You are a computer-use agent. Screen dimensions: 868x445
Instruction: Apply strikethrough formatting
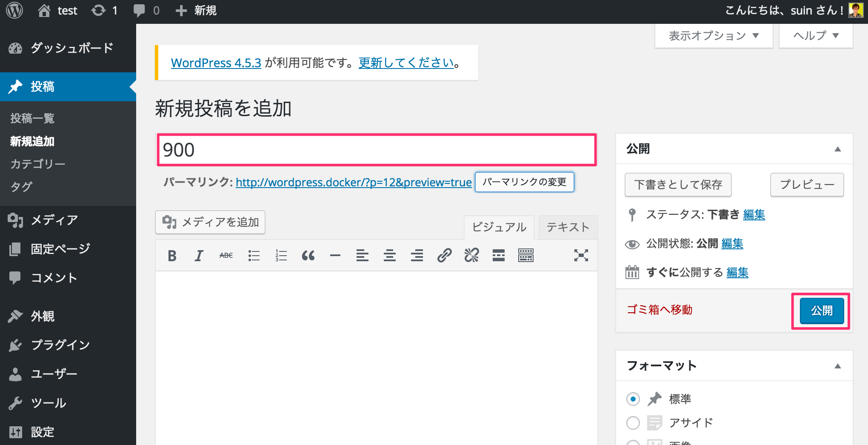[226, 256]
